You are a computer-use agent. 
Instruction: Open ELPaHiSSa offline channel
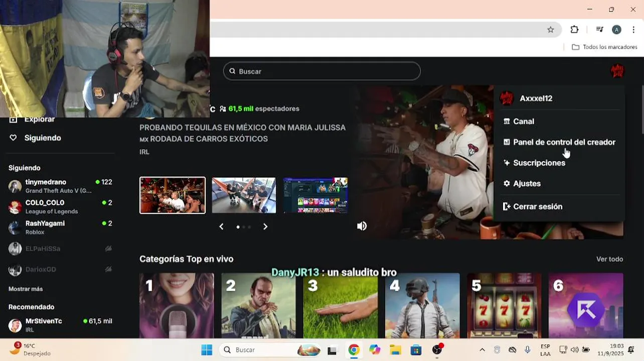click(x=60, y=249)
